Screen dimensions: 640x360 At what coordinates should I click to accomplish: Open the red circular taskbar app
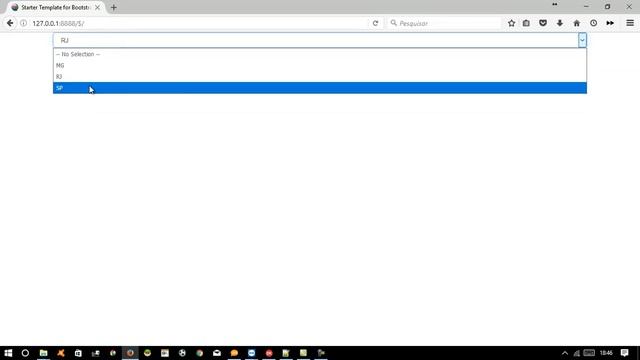coord(269,353)
